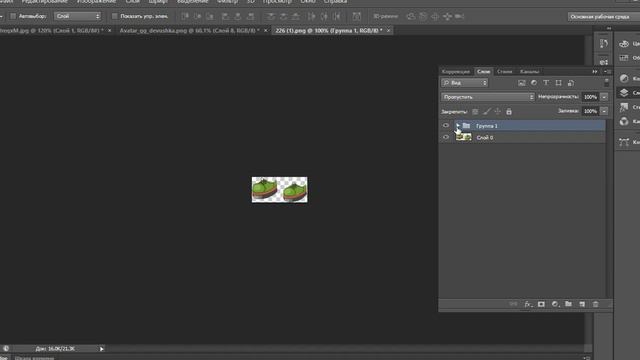Open the collapsed Swatches panel icon in dock
The image size is (640, 360).
pos(624,58)
